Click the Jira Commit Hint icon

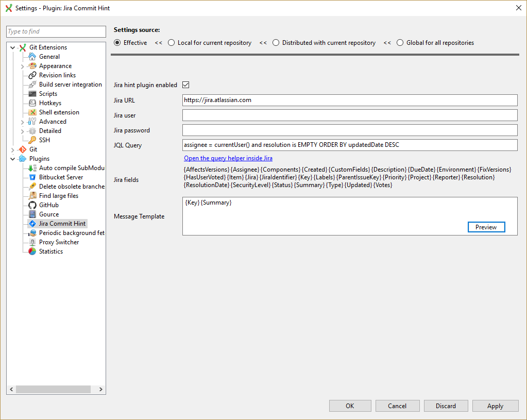pos(32,223)
